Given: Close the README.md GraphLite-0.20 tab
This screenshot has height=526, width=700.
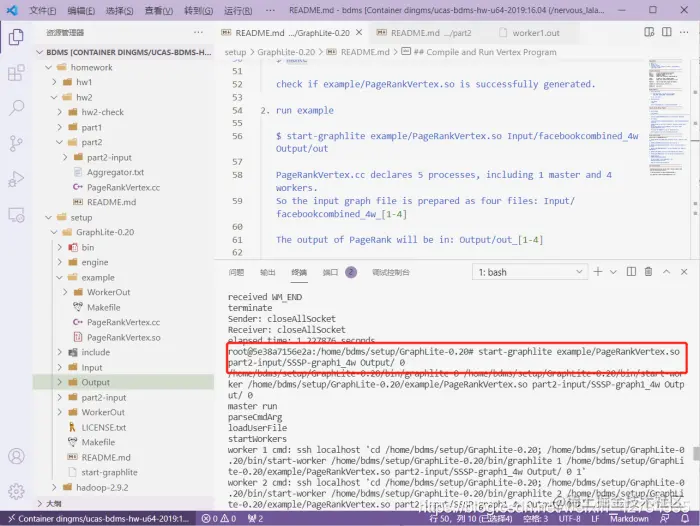Looking at the screenshot, I should (359, 33).
